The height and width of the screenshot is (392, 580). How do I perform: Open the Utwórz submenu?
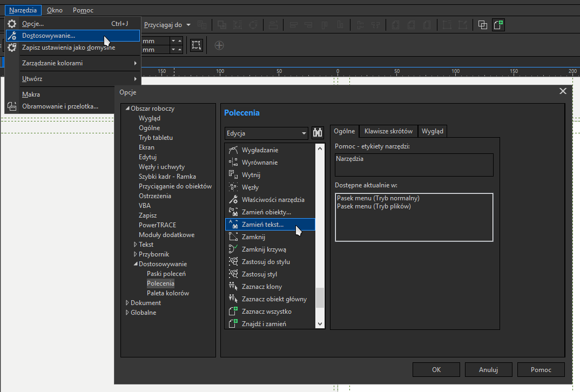73,78
